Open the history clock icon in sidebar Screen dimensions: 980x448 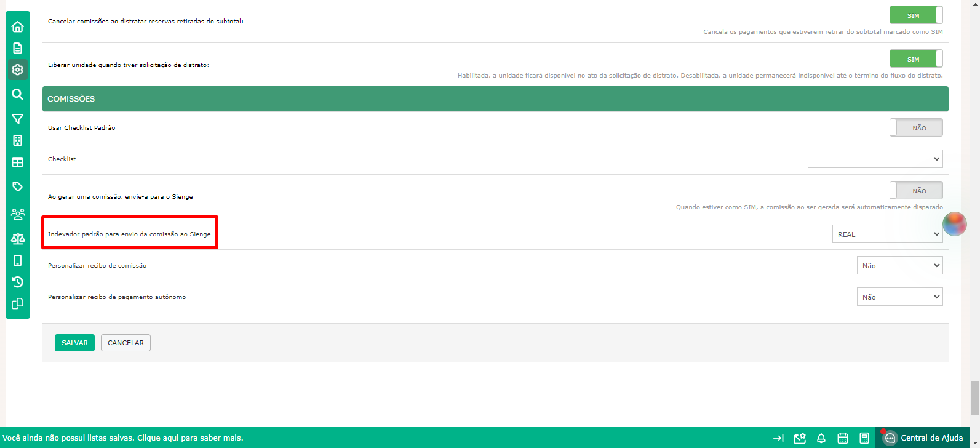coord(18,282)
